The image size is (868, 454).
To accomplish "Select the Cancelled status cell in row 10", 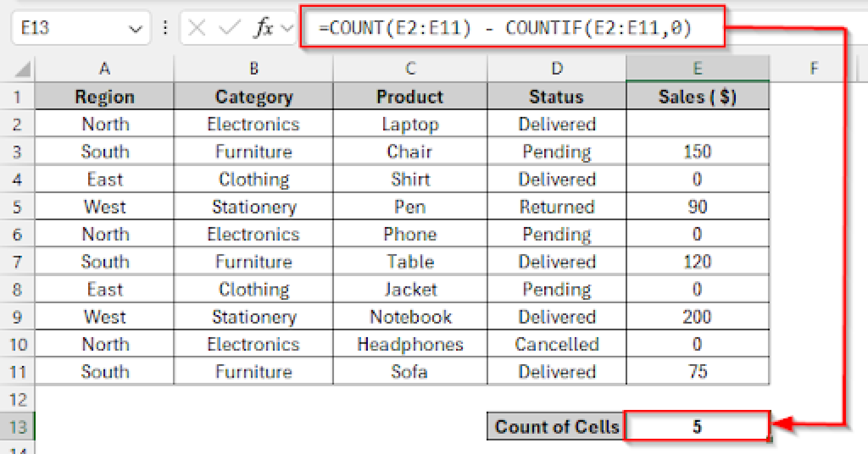I will pos(556,344).
